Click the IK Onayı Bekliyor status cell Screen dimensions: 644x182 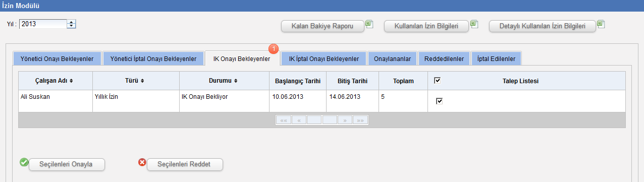[225, 101]
